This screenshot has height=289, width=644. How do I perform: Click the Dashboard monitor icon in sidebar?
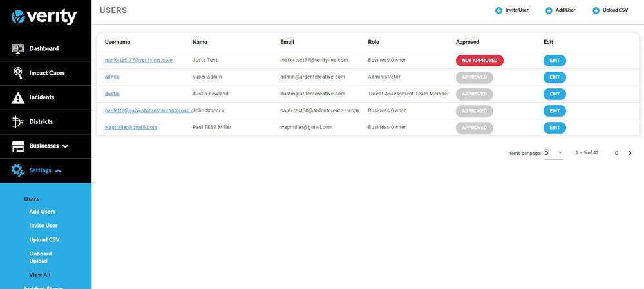coord(18,48)
